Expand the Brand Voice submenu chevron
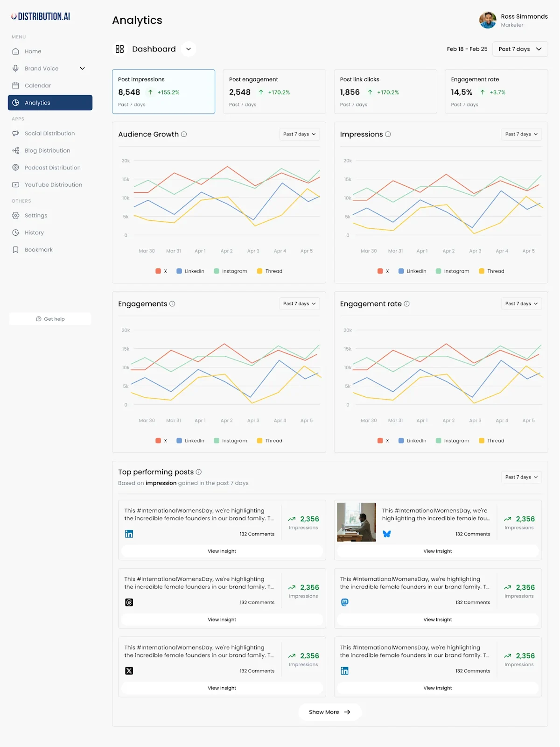Viewport: 560px width, 747px height. [83, 68]
